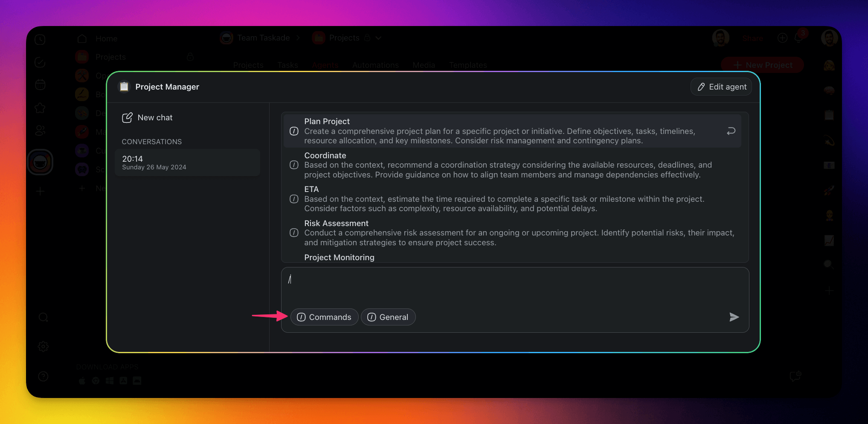Image resolution: width=868 pixels, height=424 pixels.
Task: Click the slash icon beside Coordinate command
Action: (x=294, y=165)
